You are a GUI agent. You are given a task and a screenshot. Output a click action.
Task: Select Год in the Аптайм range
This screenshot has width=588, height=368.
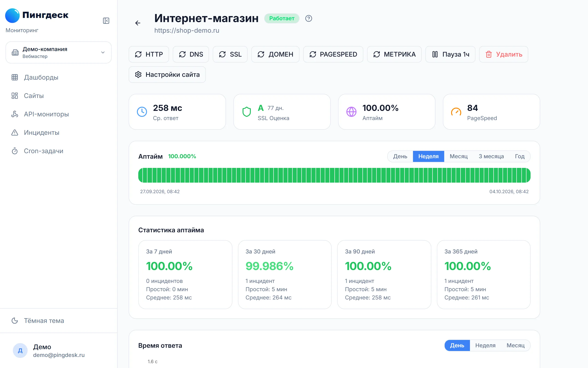point(520,156)
